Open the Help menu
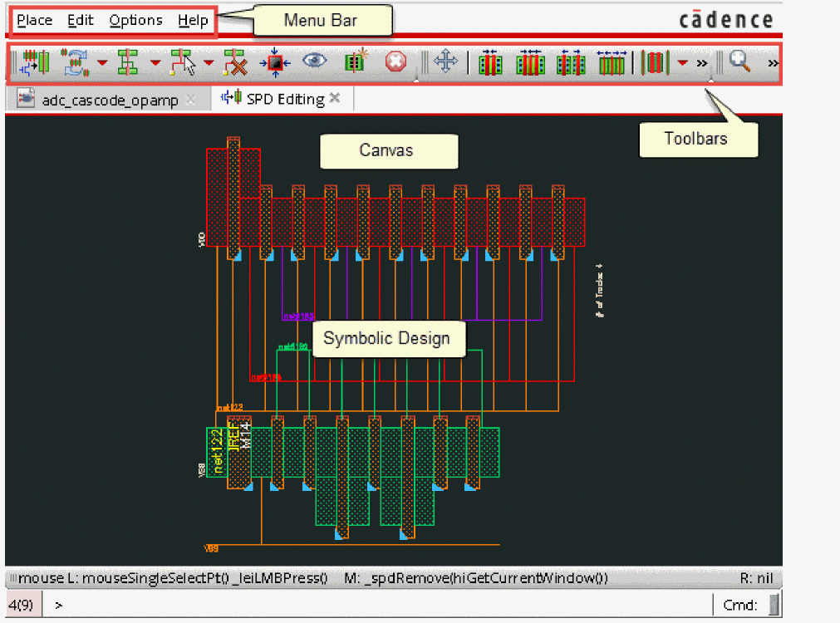 click(x=193, y=20)
